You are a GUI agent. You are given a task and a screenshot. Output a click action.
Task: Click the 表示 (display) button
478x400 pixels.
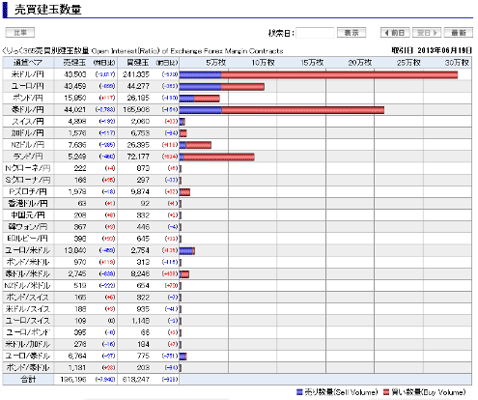pyautogui.click(x=351, y=33)
